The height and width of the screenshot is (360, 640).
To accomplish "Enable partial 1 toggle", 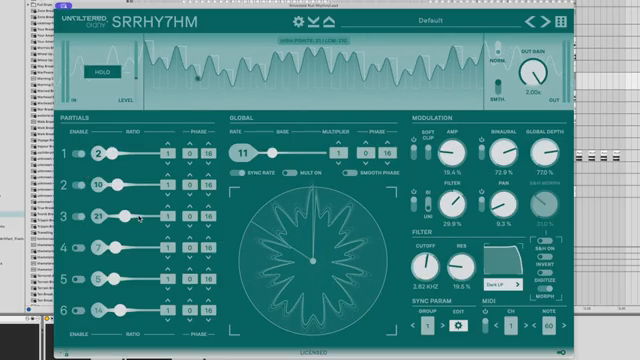I will 78,154.
